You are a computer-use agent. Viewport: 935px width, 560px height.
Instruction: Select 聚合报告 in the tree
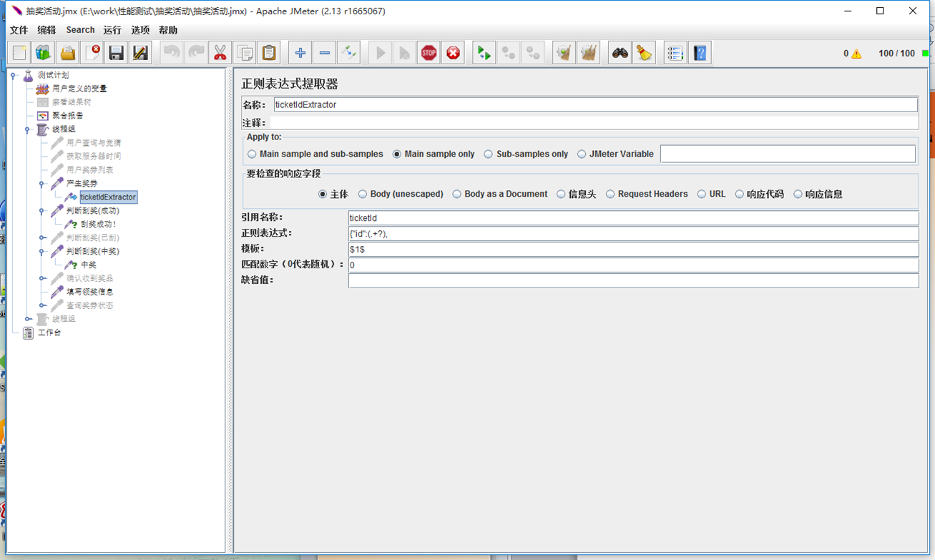point(67,115)
